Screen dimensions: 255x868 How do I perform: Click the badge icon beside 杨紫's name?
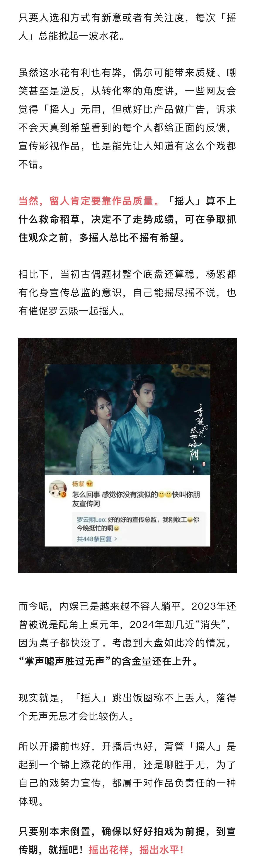coord(90,483)
